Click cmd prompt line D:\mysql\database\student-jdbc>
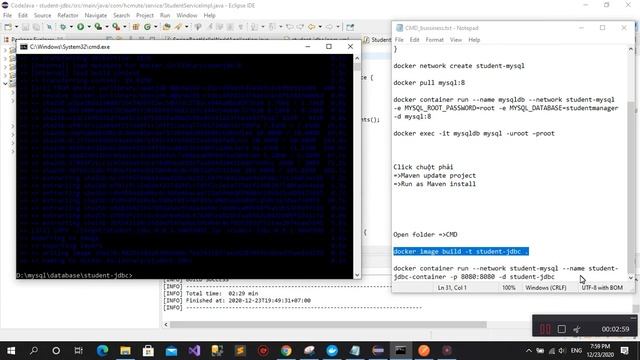Viewport: 640px width, 360px height. [x=74, y=276]
